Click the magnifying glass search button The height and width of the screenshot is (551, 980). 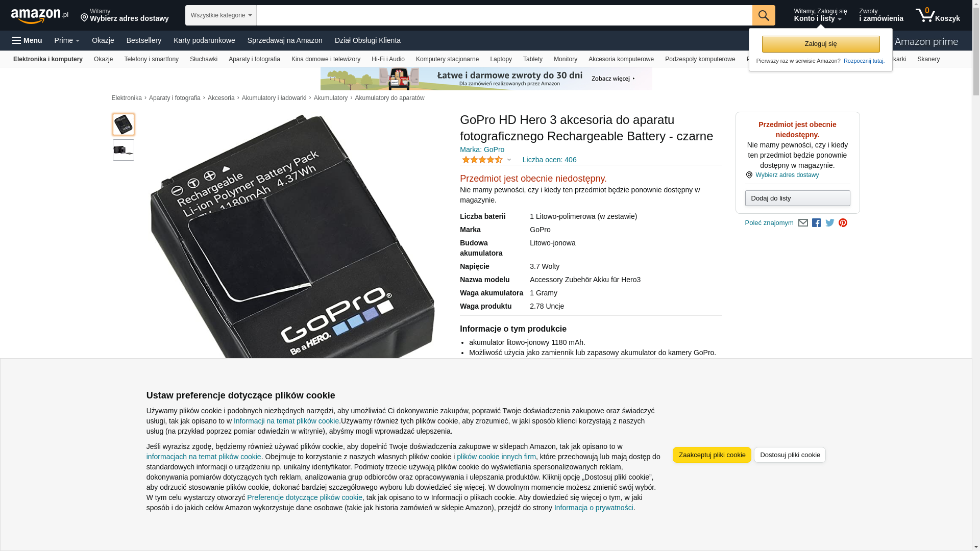click(x=764, y=15)
